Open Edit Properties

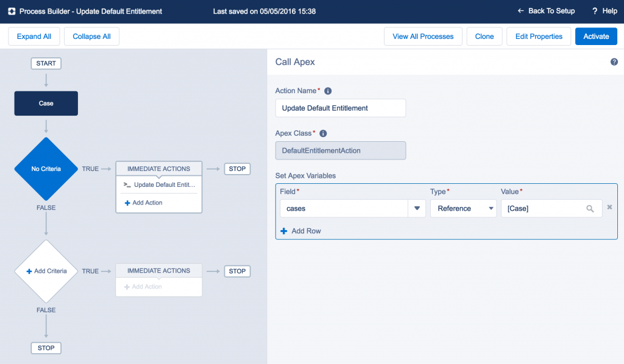click(539, 37)
